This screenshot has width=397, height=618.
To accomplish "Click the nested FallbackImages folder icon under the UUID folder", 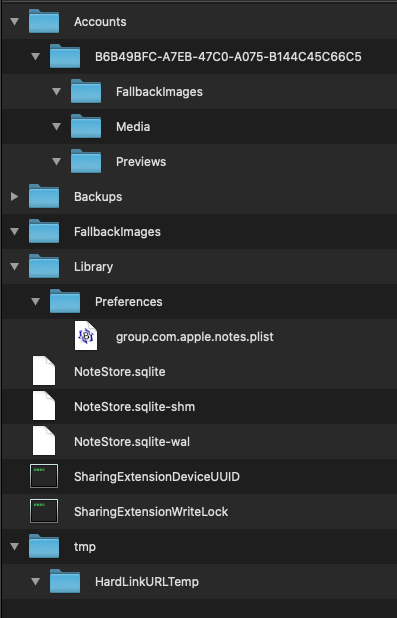I will (x=86, y=91).
